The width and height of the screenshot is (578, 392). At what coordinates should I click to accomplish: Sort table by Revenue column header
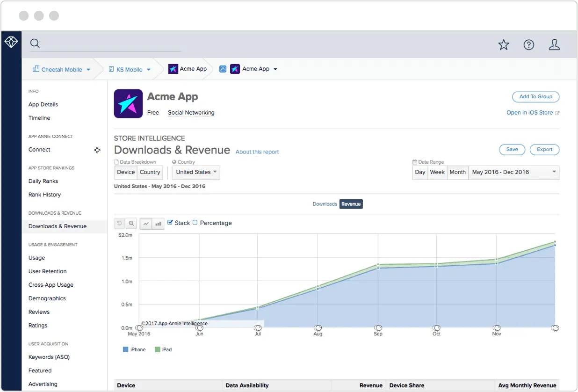[x=371, y=386]
